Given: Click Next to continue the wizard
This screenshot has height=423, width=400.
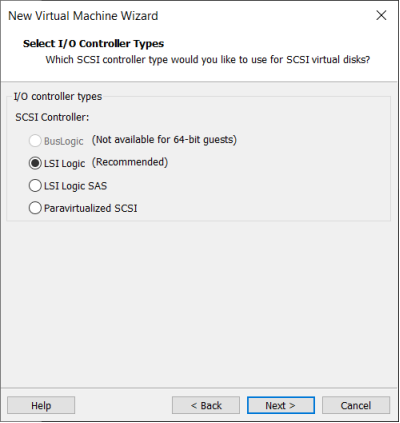Looking at the screenshot, I should click(281, 405).
